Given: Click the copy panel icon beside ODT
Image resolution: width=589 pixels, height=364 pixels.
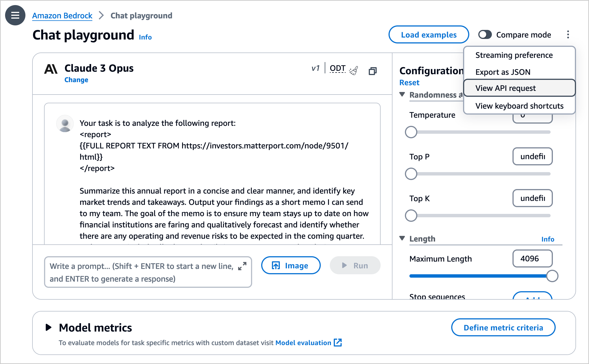Looking at the screenshot, I should [x=373, y=71].
